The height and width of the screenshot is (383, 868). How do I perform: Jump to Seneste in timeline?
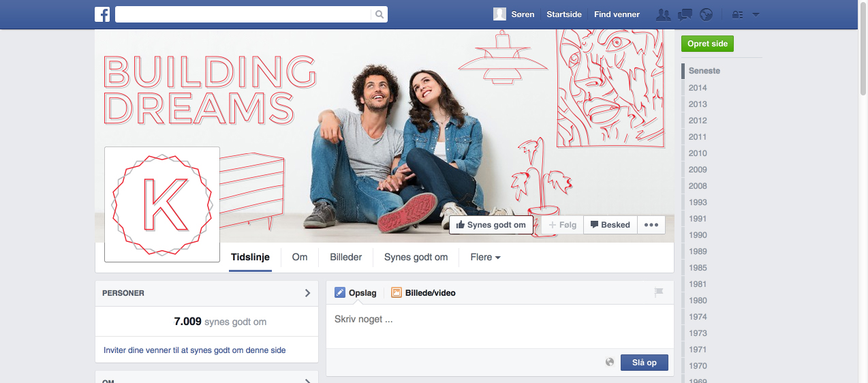(704, 71)
